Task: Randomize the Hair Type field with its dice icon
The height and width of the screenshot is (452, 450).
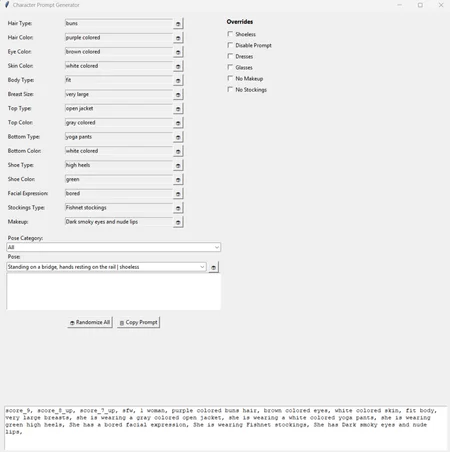Action: click(x=178, y=24)
